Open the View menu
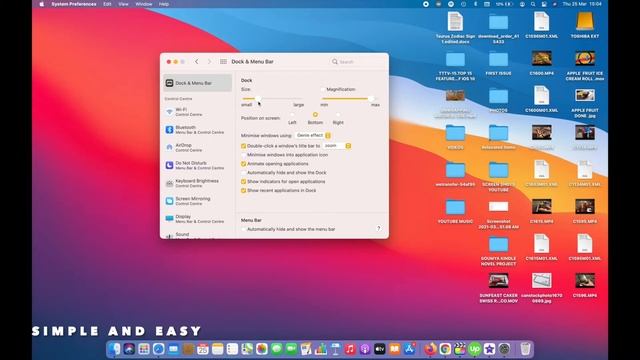 (x=123, y=4)
